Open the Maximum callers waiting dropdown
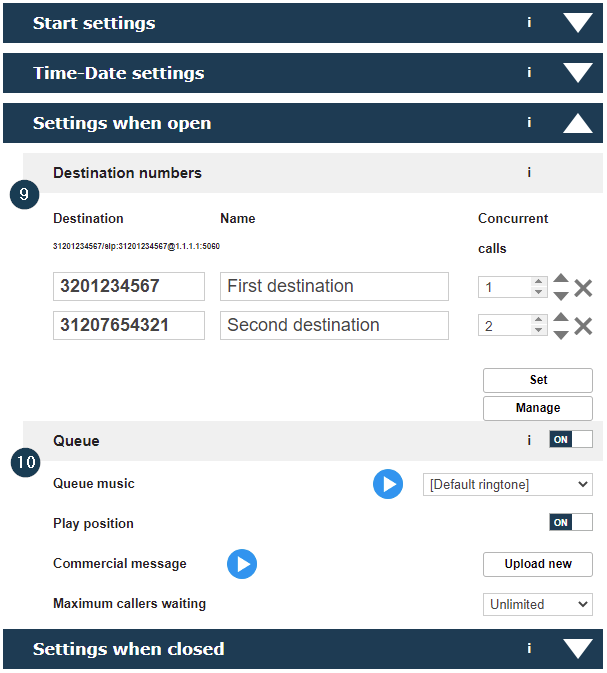This screenshot has height=673, width=607. click(x=537, y=604)
